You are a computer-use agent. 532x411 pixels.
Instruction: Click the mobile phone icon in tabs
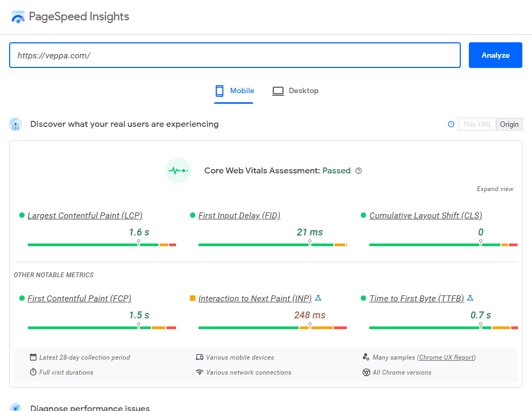[x=219, y=91]
